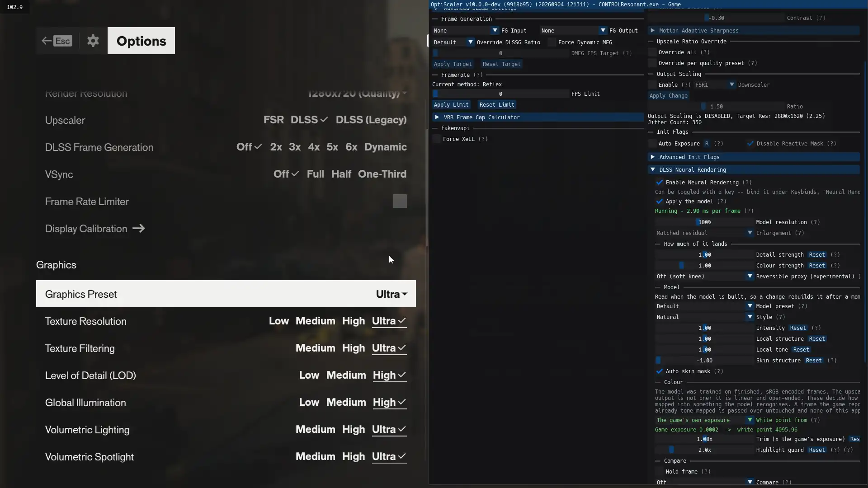Uncheck Apply the model
This screenshot has height=488, width=868.
click(660, 202)
